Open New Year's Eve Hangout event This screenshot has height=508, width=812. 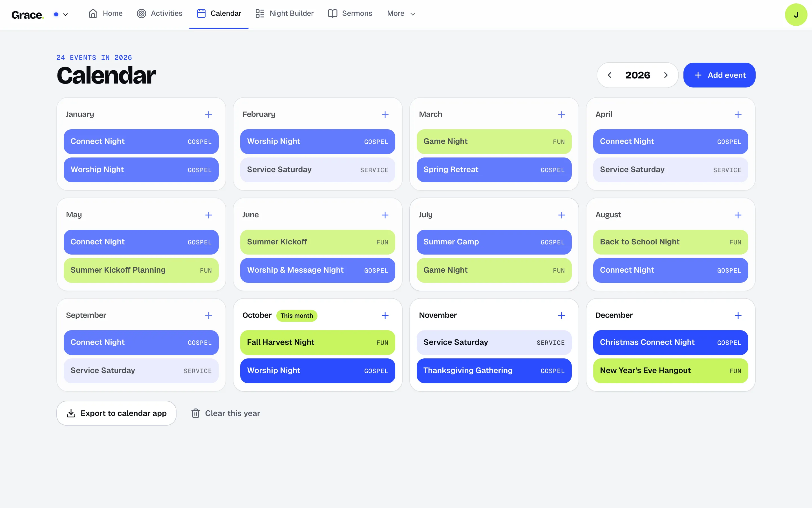pyautogui.click(x=670, y=371)
